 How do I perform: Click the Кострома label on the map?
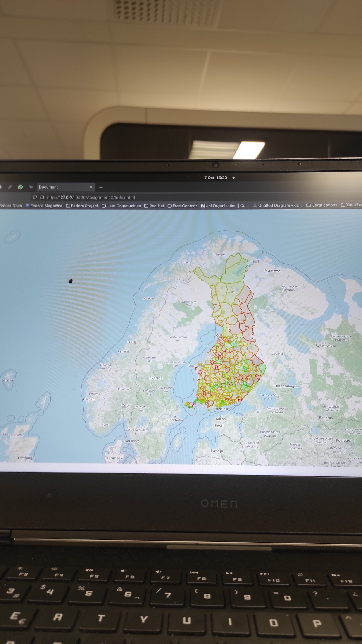(344, 440)
